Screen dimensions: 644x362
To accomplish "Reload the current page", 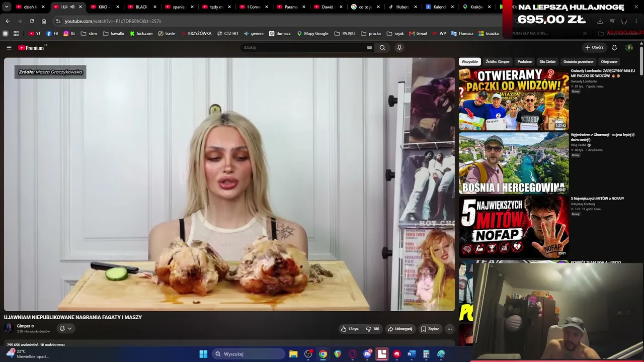I will click(32, 21).
